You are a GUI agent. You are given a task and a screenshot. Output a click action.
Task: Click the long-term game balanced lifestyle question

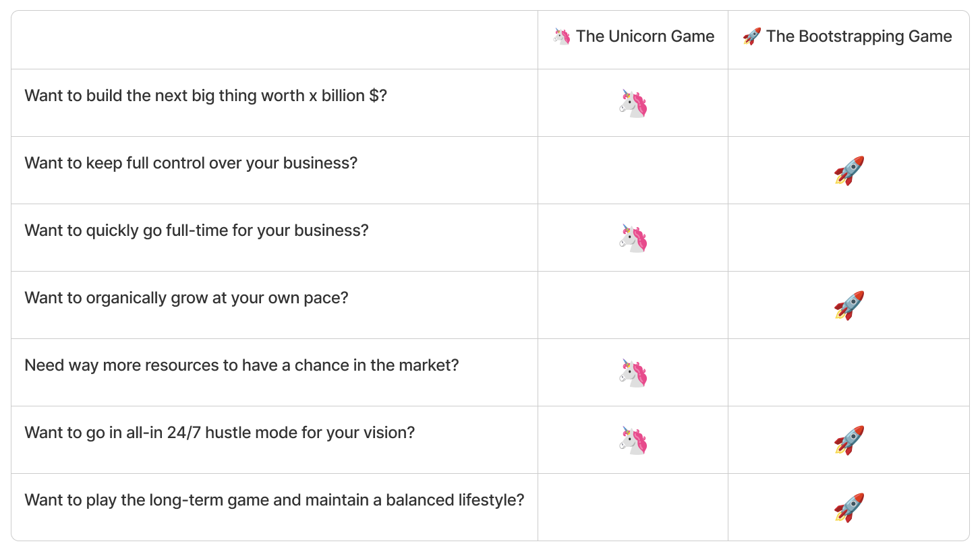click(275, 500)
